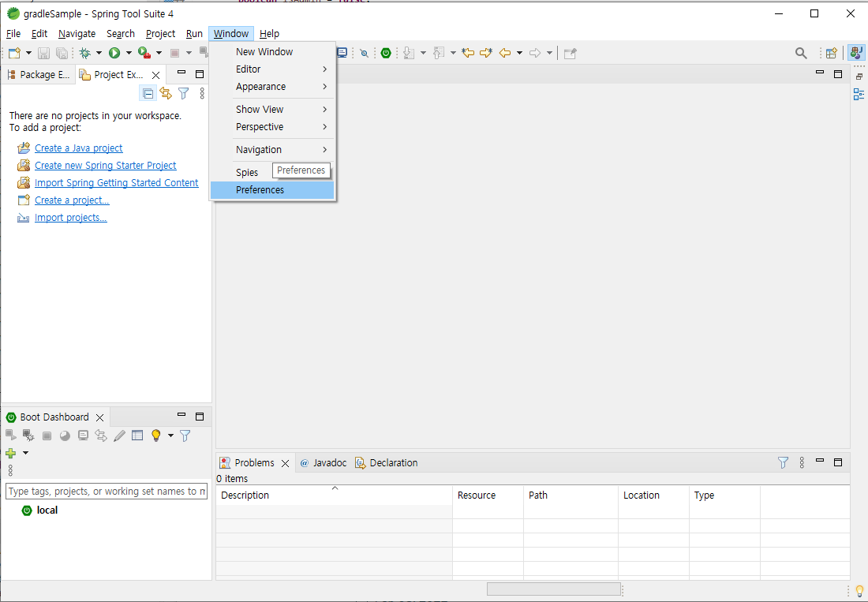Click the green Spring Boot power icon in toolbar
Viewport: 868px width, 602px height.
[386, 53]
